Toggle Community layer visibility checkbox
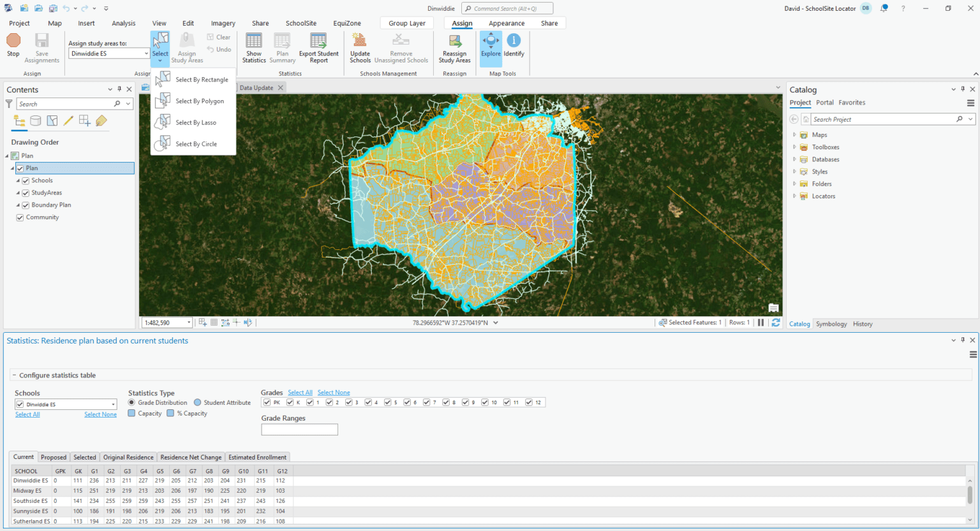The height and width of the screenshot is (531, 980). coord(20,218)
